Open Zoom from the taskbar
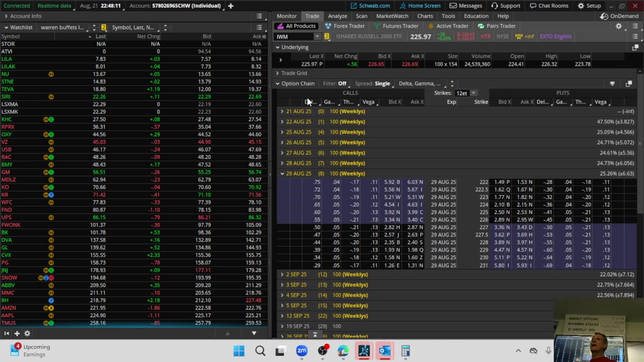The width and height of the screenshot is (644, 362). click(302, 350)
